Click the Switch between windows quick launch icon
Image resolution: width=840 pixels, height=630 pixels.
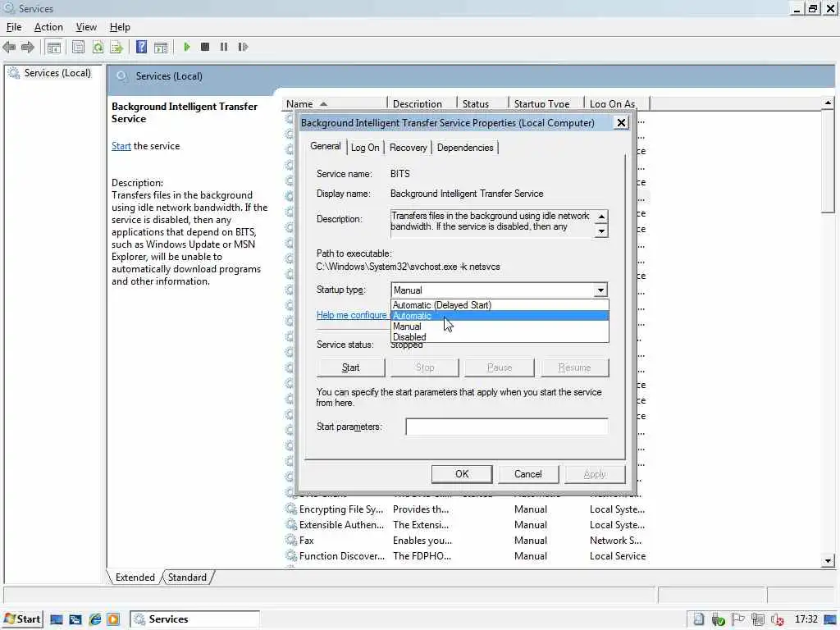[75, 620]
